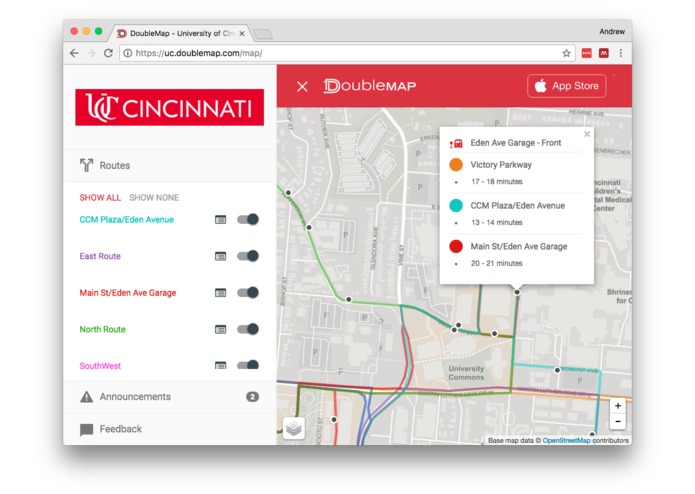Zoom out the map with minus button
Image resolution: width=695 pixels, height=494 pixels.
(618, 421)
